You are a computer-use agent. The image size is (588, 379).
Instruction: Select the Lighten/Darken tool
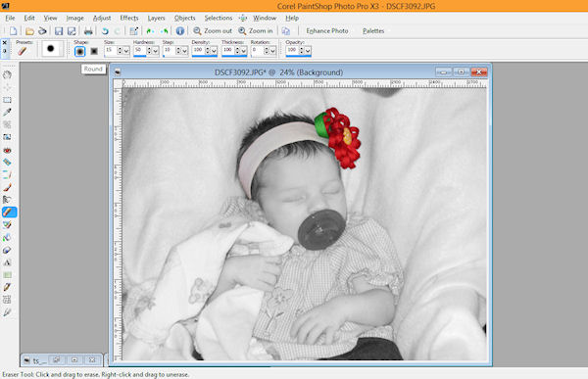click(x=7, y=200)
